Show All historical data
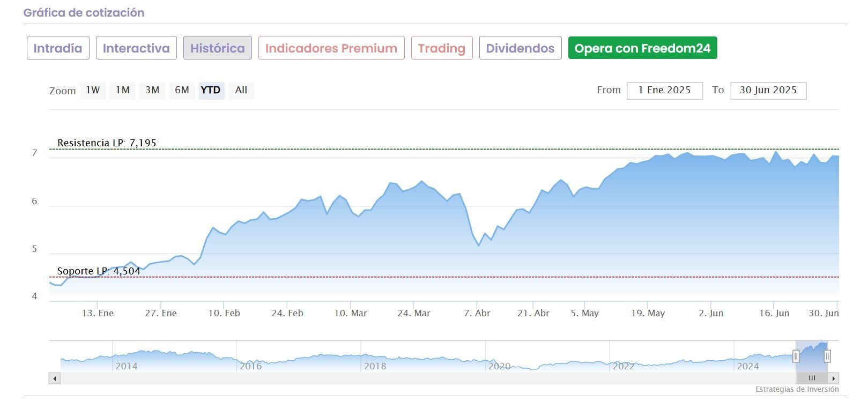 pos(241,90)
